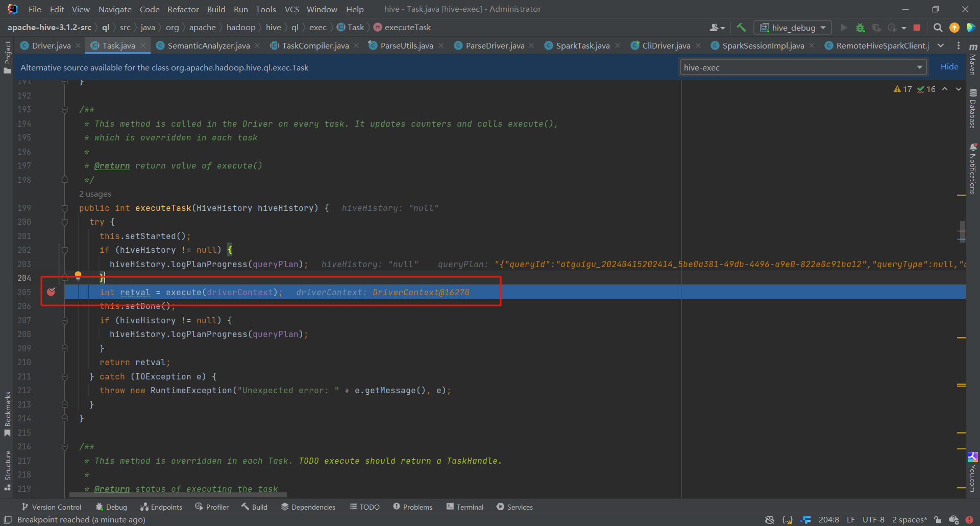Start debugging with the green bug icon
The image size is (980, 526).
pos(860,28)
